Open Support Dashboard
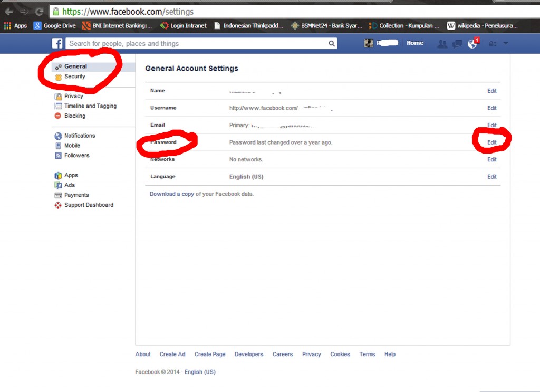The image size is (540, 392). 89,205
